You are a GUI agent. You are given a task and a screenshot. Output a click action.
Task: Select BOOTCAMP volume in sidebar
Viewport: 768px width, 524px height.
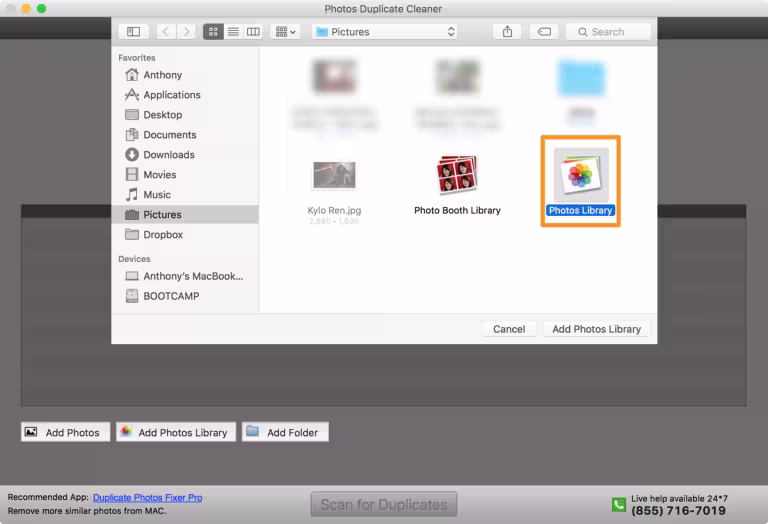[x=185, y=296]
